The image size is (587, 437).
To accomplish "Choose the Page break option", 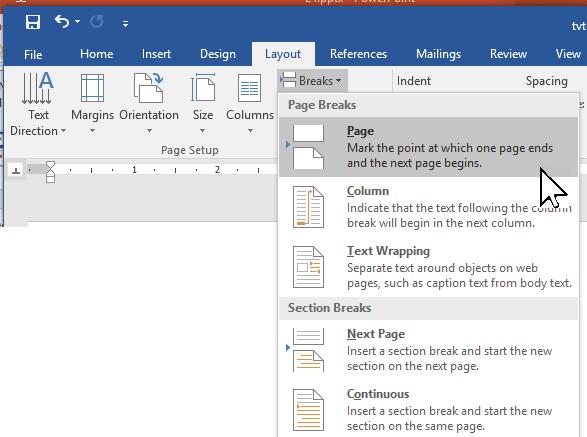I will [428, 147].
